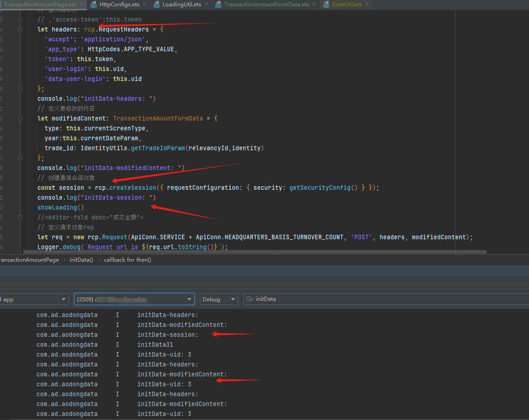This screenshot has height=420, width=529.
Task: Close the LoadingUtil.ets tab
Action: (205, 4)
